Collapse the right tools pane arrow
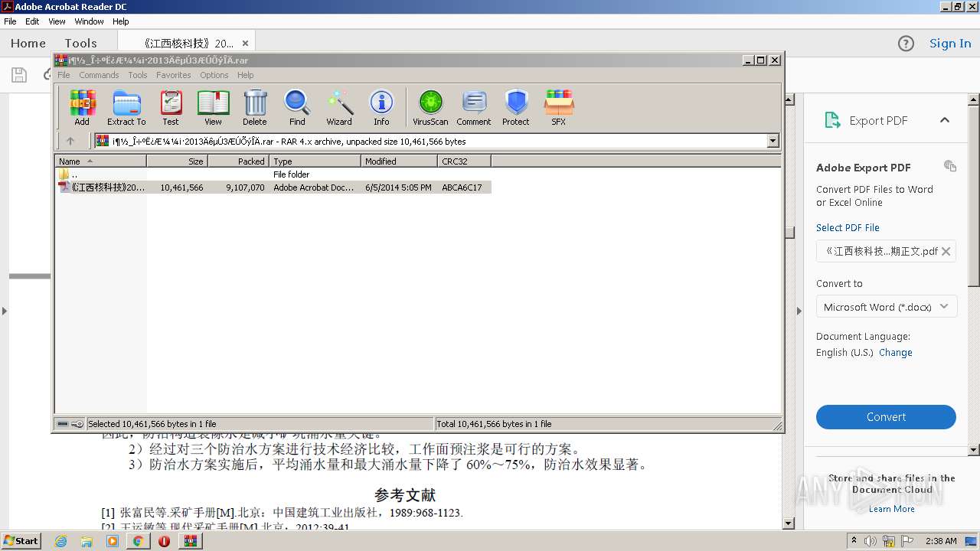Screen dimensions: 980x551 click(x=799, y=311)
